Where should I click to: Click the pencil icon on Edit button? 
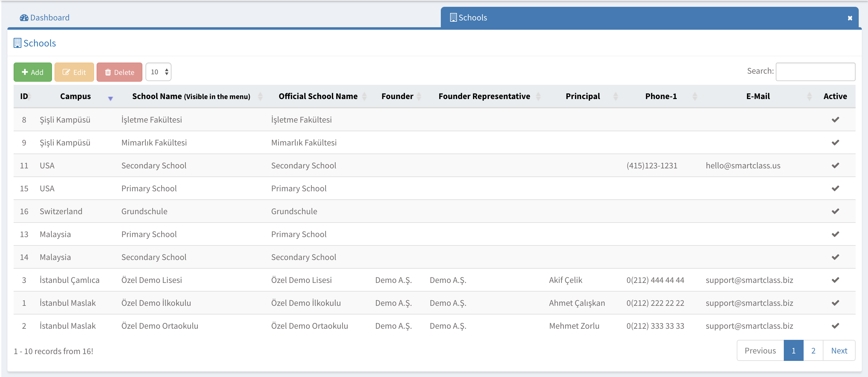(66, 72)
